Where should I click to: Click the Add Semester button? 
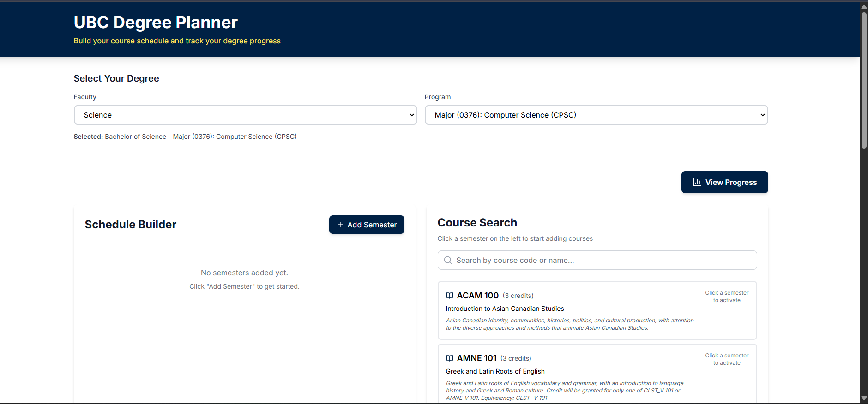[x=367, y=225]
